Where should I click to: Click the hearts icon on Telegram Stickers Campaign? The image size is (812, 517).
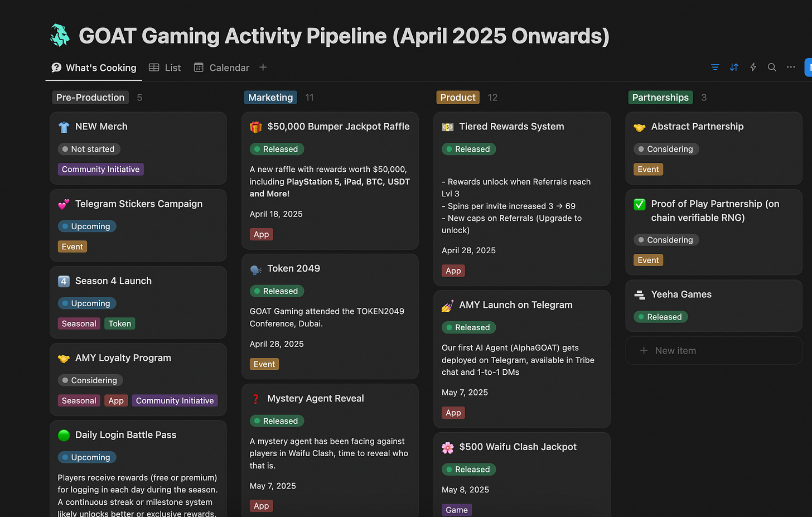(64, 205)
